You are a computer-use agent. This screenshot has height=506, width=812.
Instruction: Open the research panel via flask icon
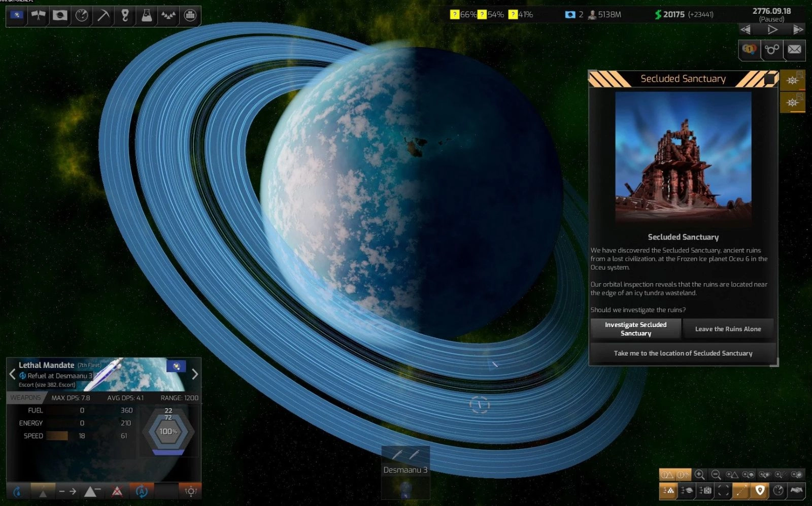[x=147, y=15]
